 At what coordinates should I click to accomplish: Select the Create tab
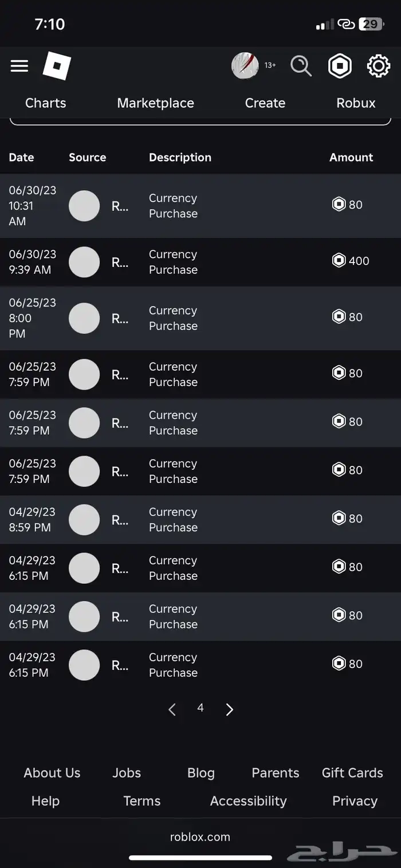click(x=265, y=103)
